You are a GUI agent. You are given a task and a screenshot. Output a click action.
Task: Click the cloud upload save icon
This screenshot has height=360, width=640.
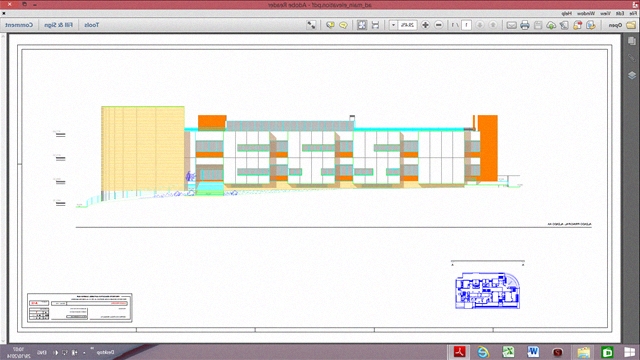(x=551, y=25)
